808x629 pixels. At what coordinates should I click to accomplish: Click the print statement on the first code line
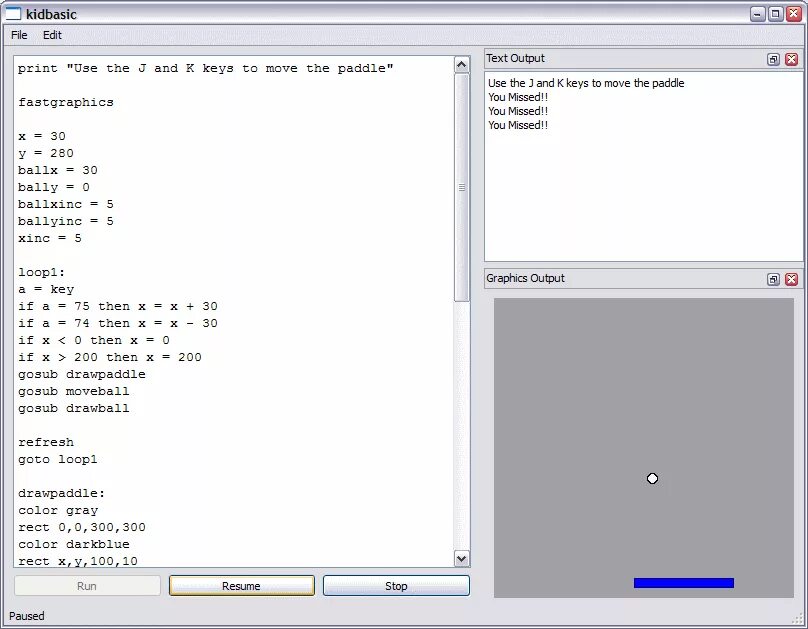[206, 68]
